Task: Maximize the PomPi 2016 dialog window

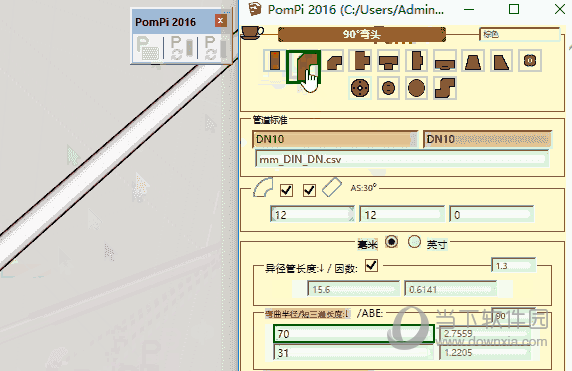Action: 514,9
